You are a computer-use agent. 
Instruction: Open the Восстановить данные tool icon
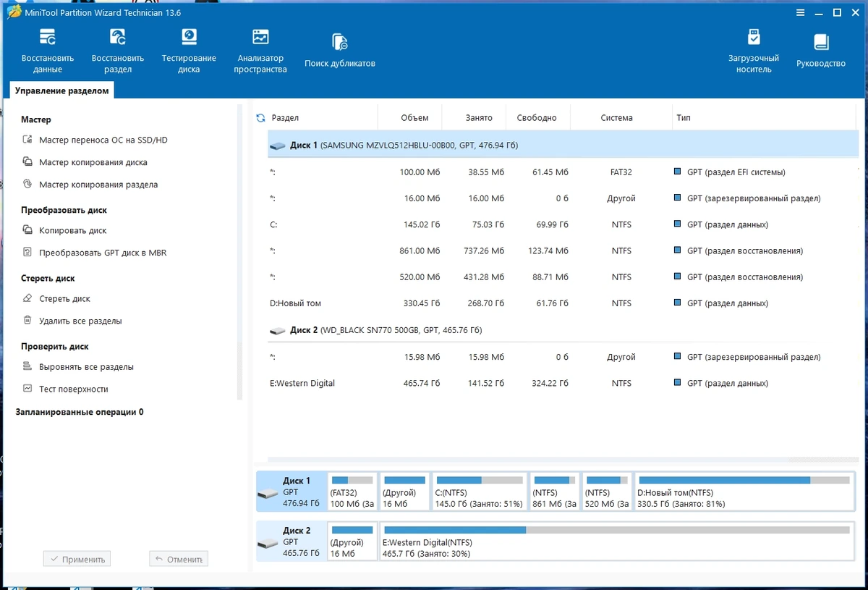click(x=48, y=37)
